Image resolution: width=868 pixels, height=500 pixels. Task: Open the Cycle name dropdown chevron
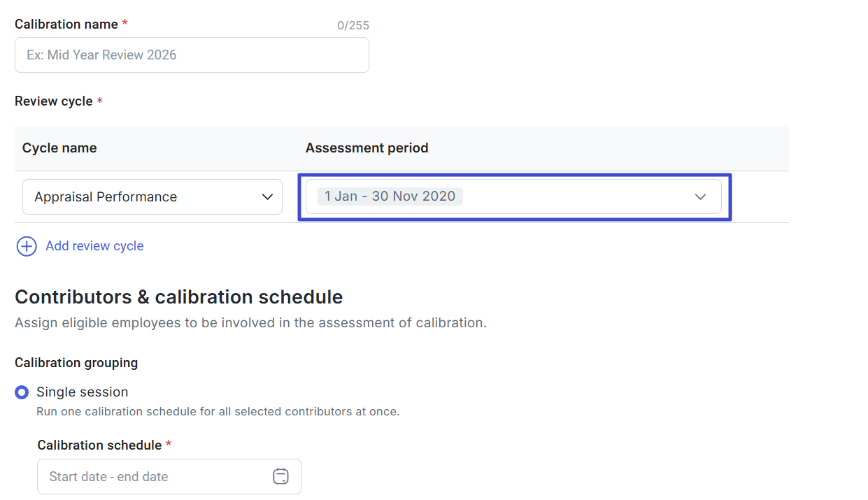click(267, 197)
